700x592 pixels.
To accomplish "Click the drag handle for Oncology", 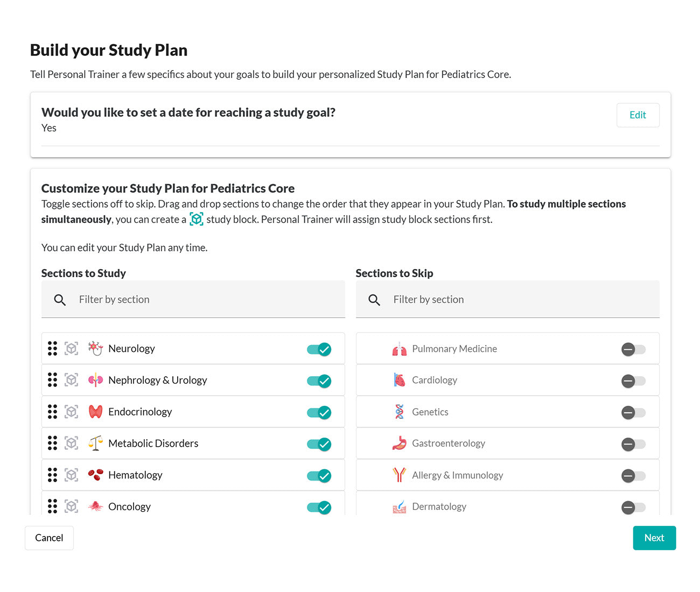I will pyautogui.click(x=52, y=506).
